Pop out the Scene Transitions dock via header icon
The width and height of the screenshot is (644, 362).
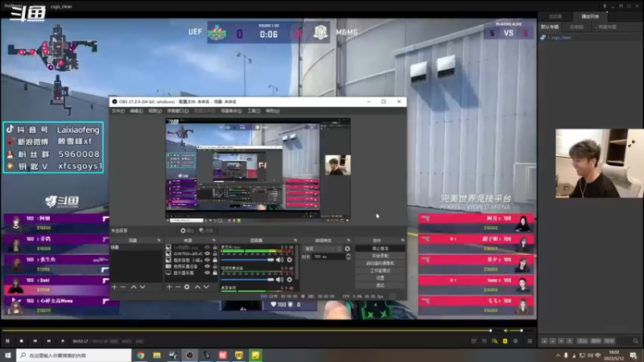349,241
